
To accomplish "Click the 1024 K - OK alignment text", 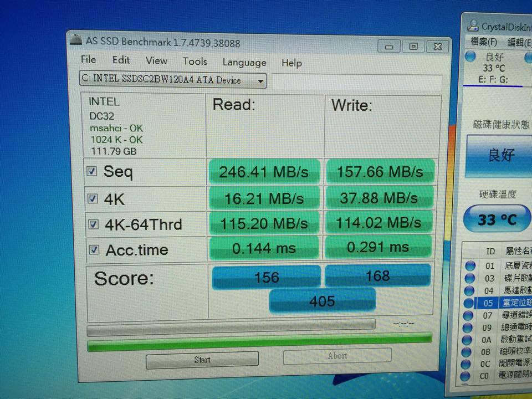I will (x=116, y=140).
